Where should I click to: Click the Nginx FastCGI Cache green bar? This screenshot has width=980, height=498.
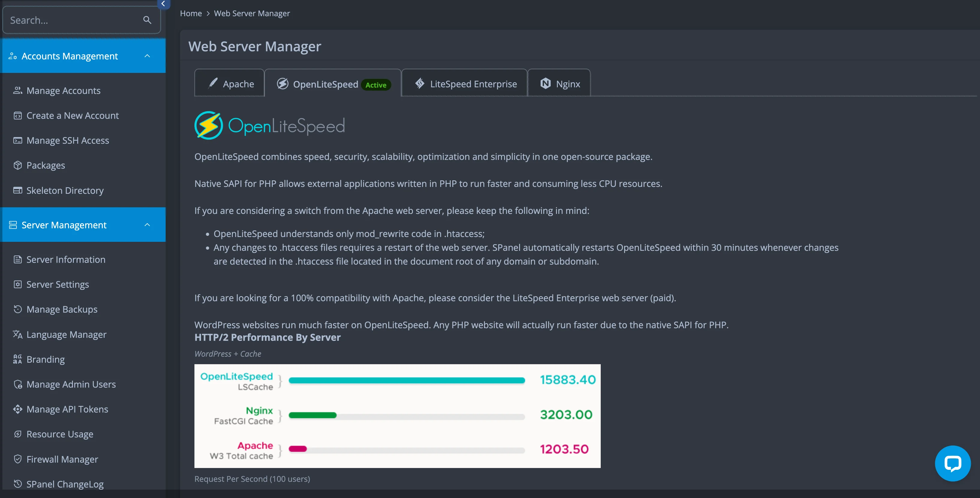pyautogui.click(x=313, y=415)
